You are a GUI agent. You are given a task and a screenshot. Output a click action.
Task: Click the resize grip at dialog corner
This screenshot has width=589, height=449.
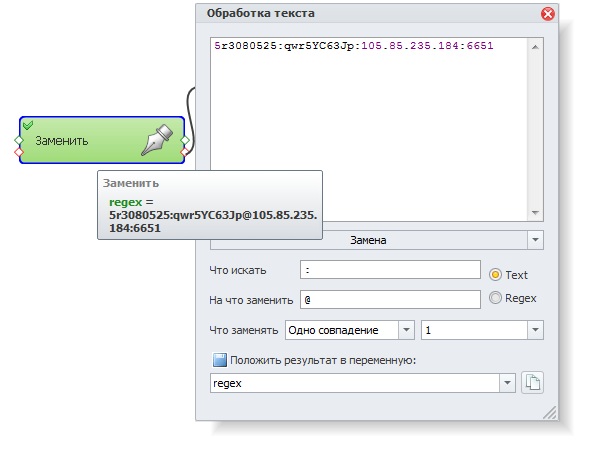pos(550,412)
